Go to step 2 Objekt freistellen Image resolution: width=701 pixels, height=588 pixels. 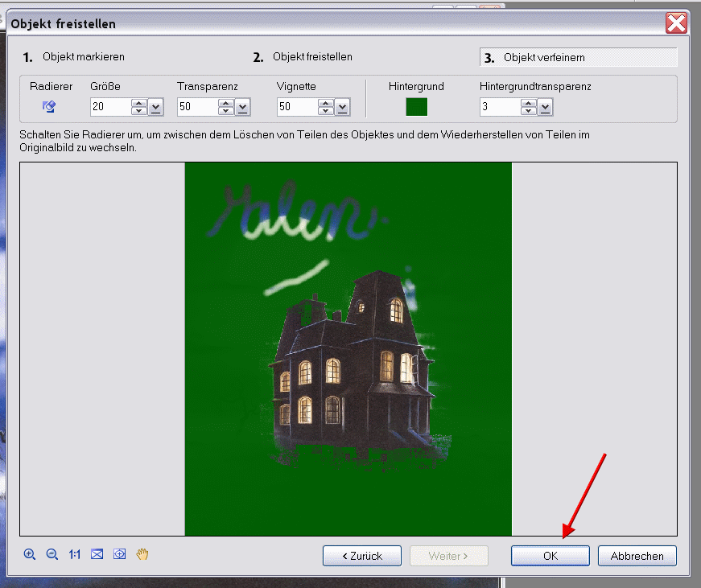tap(303, 57)
